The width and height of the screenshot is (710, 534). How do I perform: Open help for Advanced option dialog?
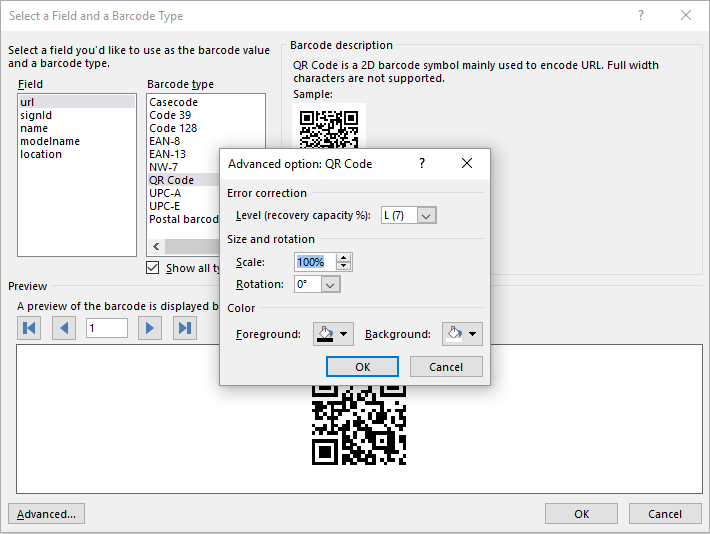[422, 163]
